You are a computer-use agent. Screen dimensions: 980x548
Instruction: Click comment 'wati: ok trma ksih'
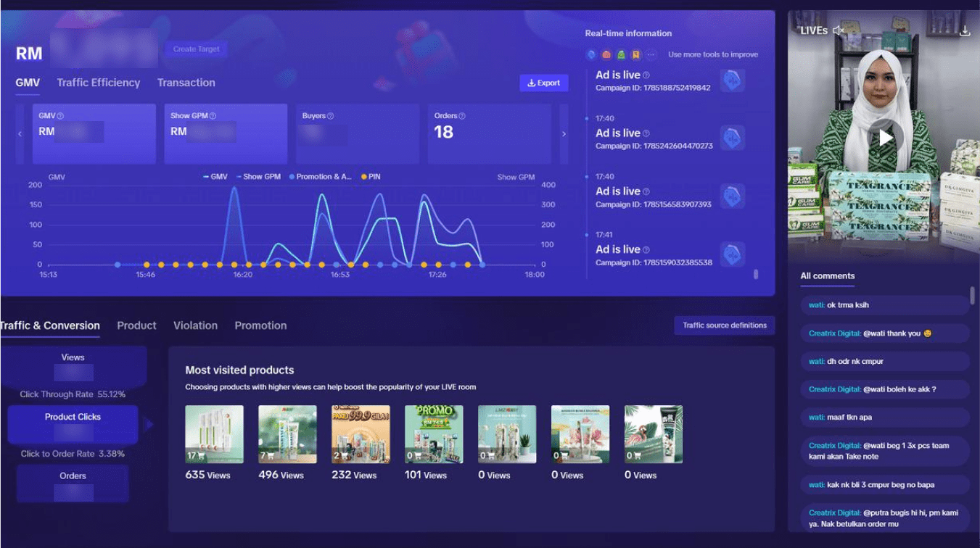(885, 305)
